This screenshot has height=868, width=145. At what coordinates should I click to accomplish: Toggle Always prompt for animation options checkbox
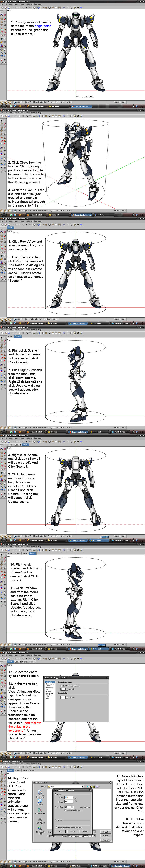[56, 827]
